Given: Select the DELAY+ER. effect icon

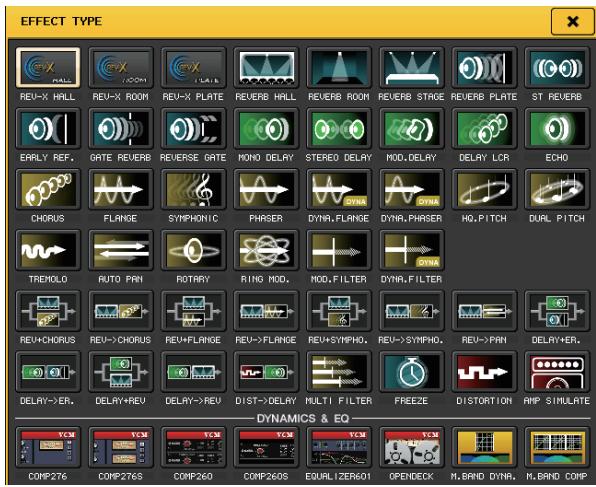Looking at the screenshot, I should tap(557, 311).
